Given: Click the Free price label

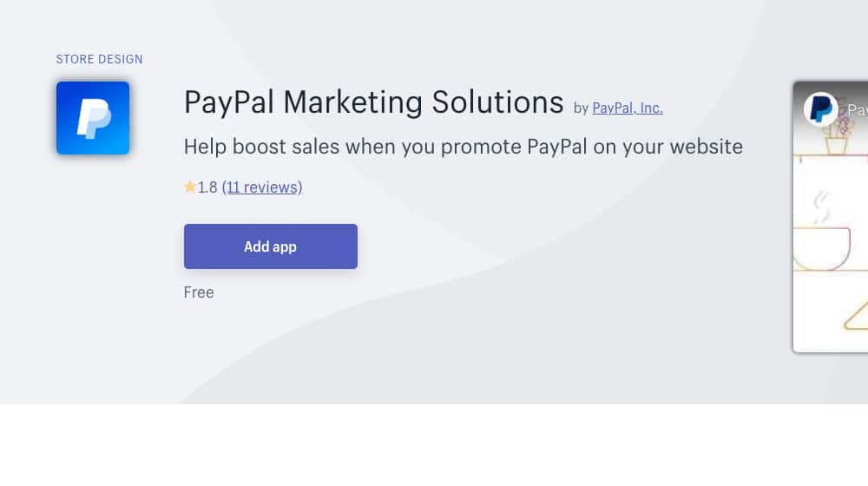Looking at the screenshot, I should [x=199, y=292].
